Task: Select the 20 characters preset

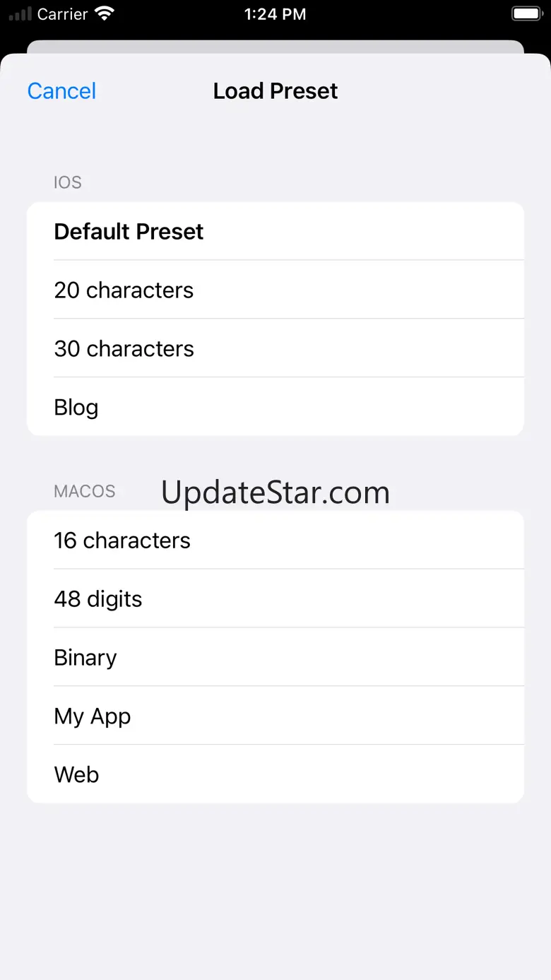Action: 275,290
